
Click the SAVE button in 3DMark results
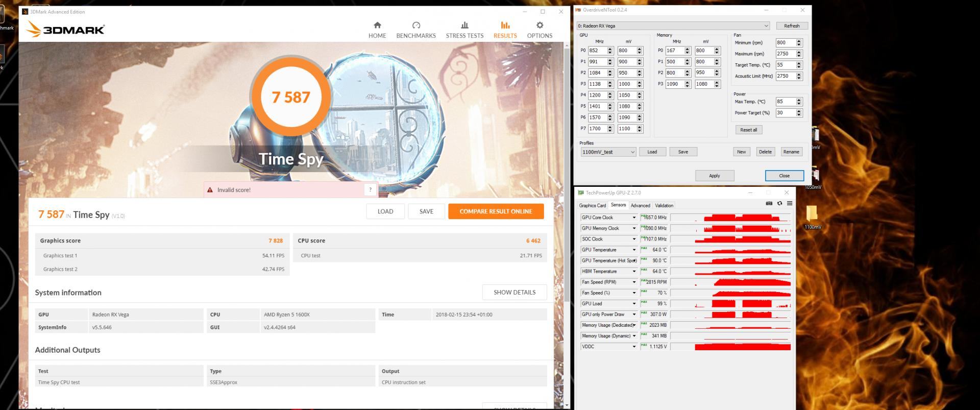[x=426, y=211]
